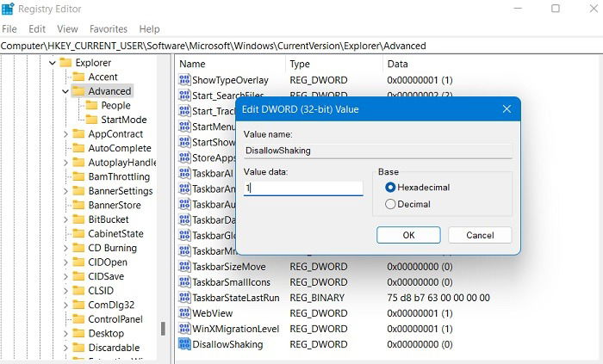Click REG_BINARY type of TaskbarStateLastRun
Image resolution: width=603 pixels, height=364 pixels.
click(x=317, y=298)
